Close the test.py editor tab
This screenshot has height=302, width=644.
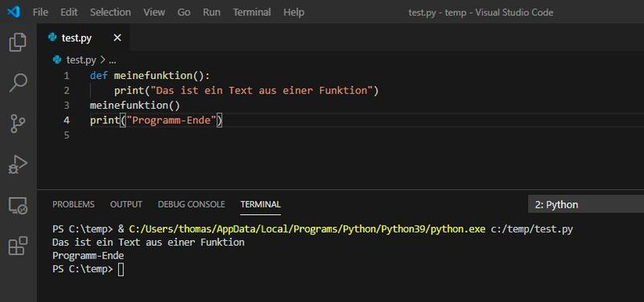118,38
